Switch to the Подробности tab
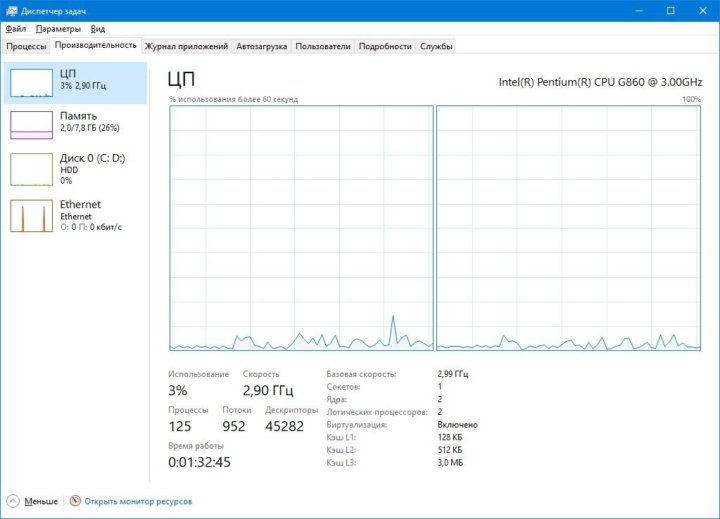Viewport: 720px width, 519px height. pyautogui.click(x=385, y=46)
